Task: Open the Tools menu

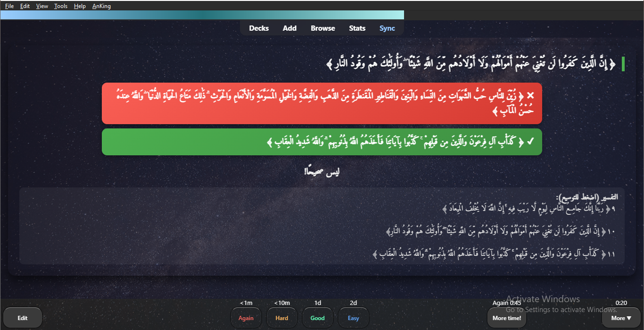Action: [x=61, y=6]
